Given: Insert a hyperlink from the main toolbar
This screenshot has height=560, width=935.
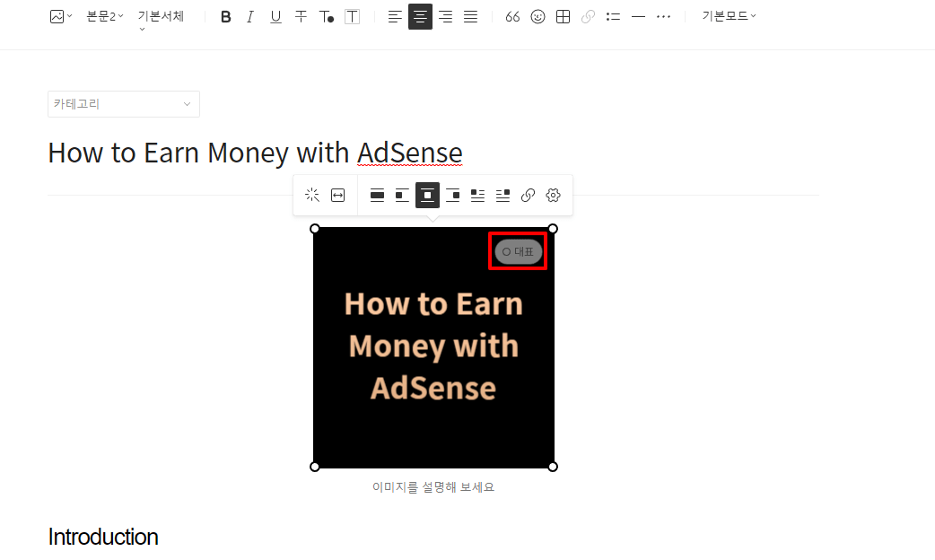Looking at the screenshot, I should coord(588,16).
